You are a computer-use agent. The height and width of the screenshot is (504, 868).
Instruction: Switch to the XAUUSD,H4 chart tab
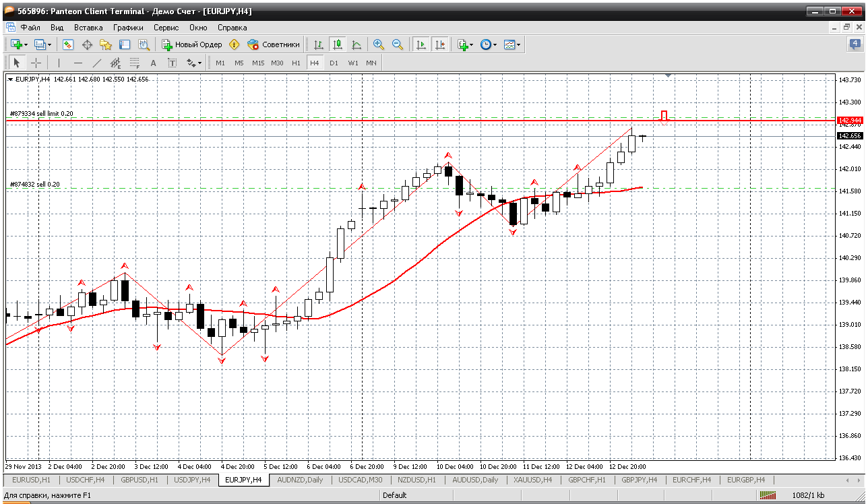(x=531, y=480)
